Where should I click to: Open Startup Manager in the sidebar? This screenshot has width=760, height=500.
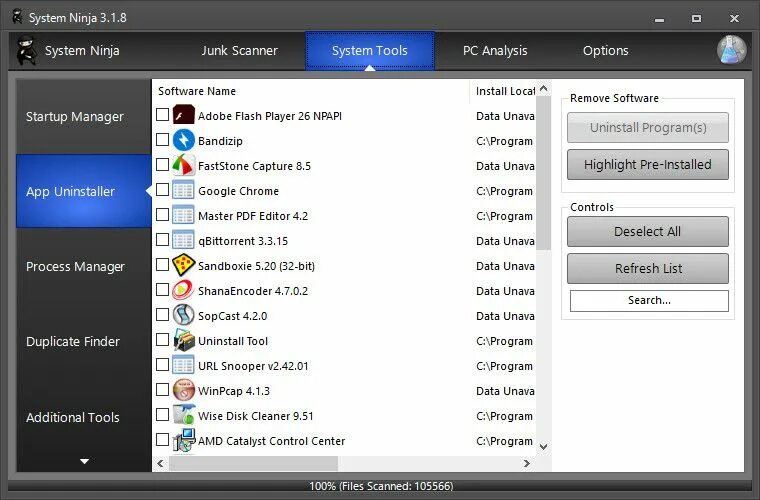pyautogui.click(x=84, y=117)
